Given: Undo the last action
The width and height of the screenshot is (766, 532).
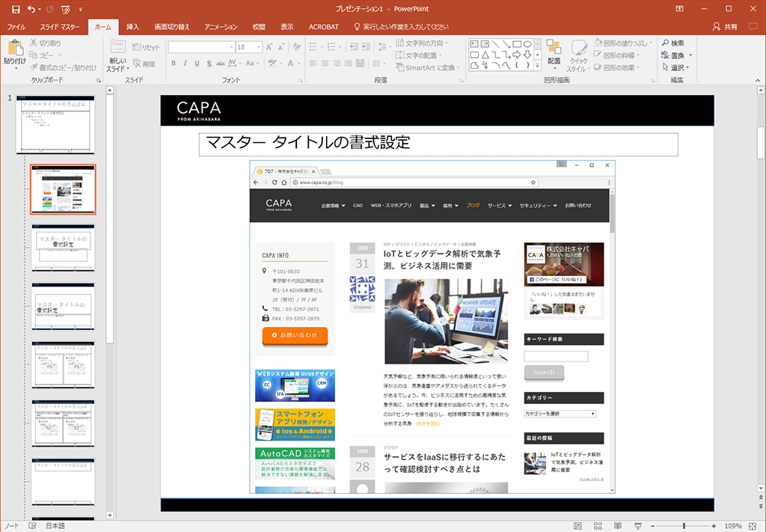Looking at the screenshot, I should tap(31, 9).
